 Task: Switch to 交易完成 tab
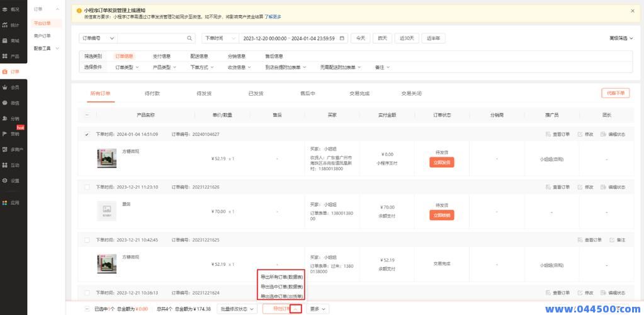click(359, 94)
